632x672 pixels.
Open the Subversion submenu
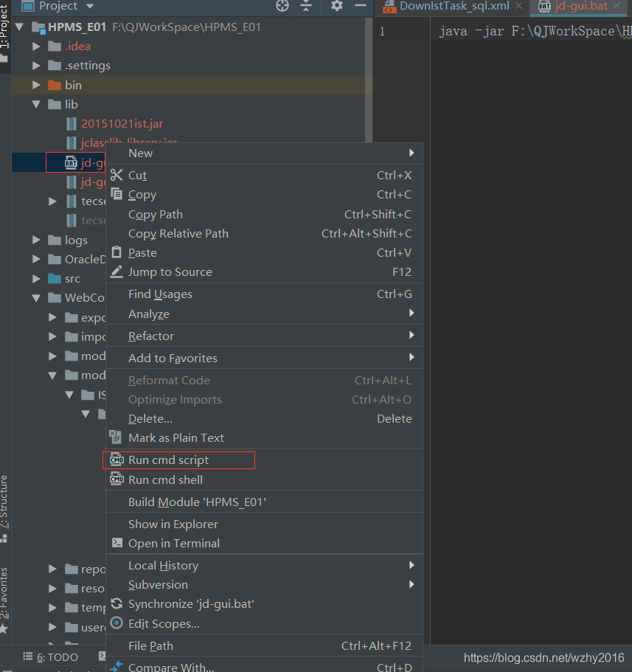point(264,585)
